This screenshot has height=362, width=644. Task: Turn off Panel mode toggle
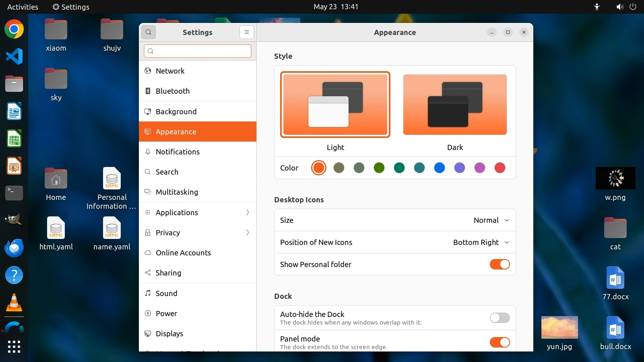(500, 342)
